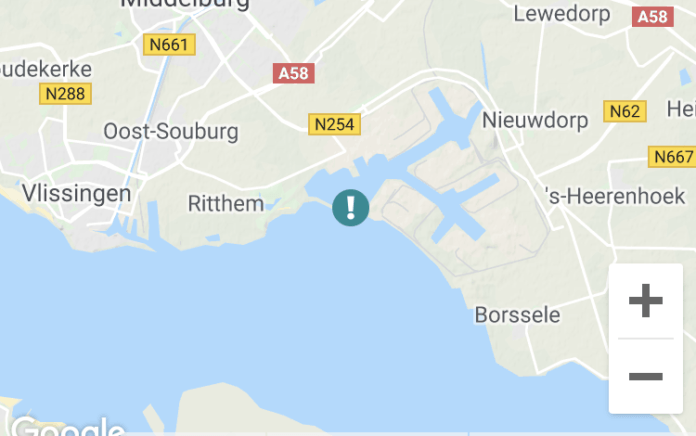This screenshot has width=696, height=436.
Task: Select the N661 road shield
Action: click(169, 44)
